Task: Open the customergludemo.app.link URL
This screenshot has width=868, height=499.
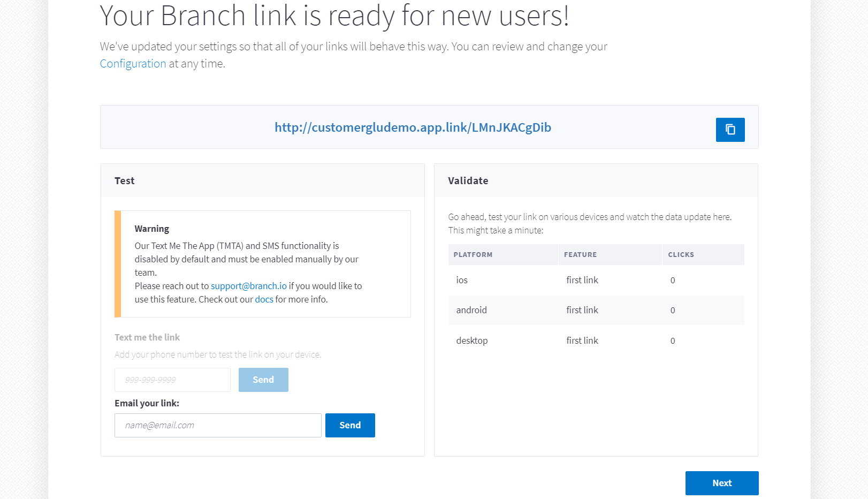Action: pos(413,127)
